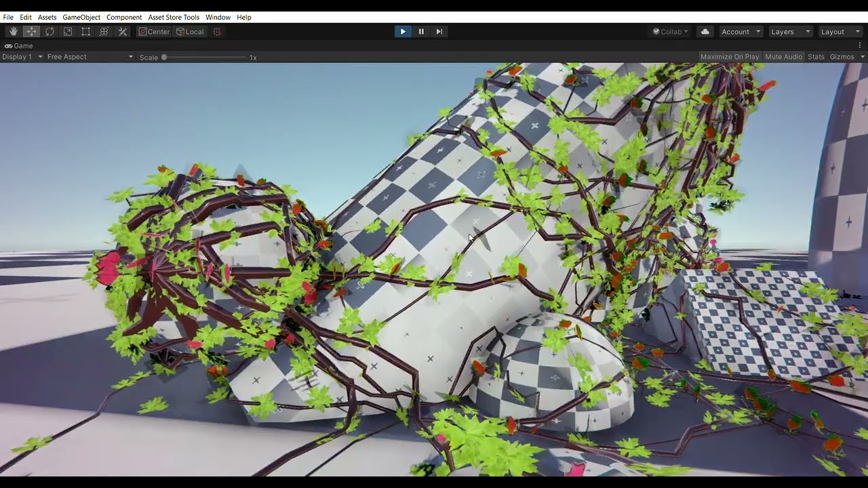Image resolution: width=868 pixels, height=488 pixels.
Task: Select the Rotate tool
Action: point(50,32)
